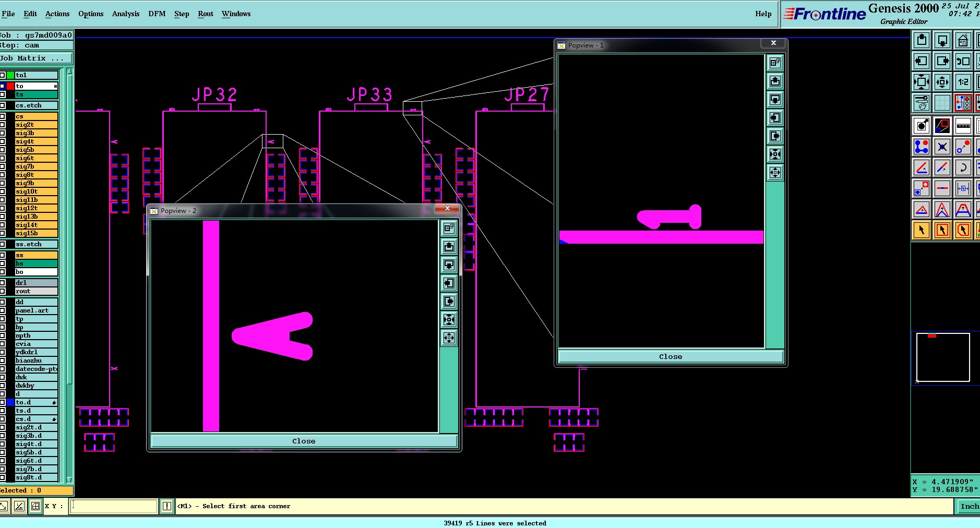Click the connected blue and red nodes tool
Image resolution: width=980 pixels, height=528 pixels.
click(922, 147)
